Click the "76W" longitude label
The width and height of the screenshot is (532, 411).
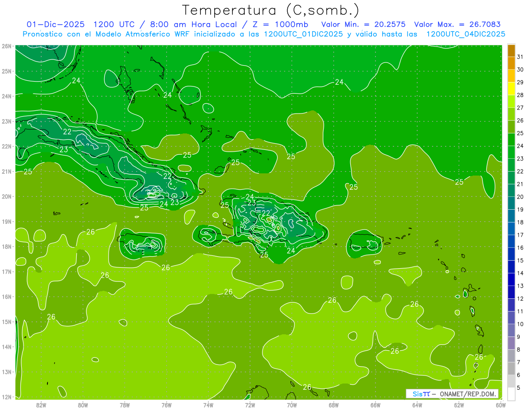[x=167, y=404]
